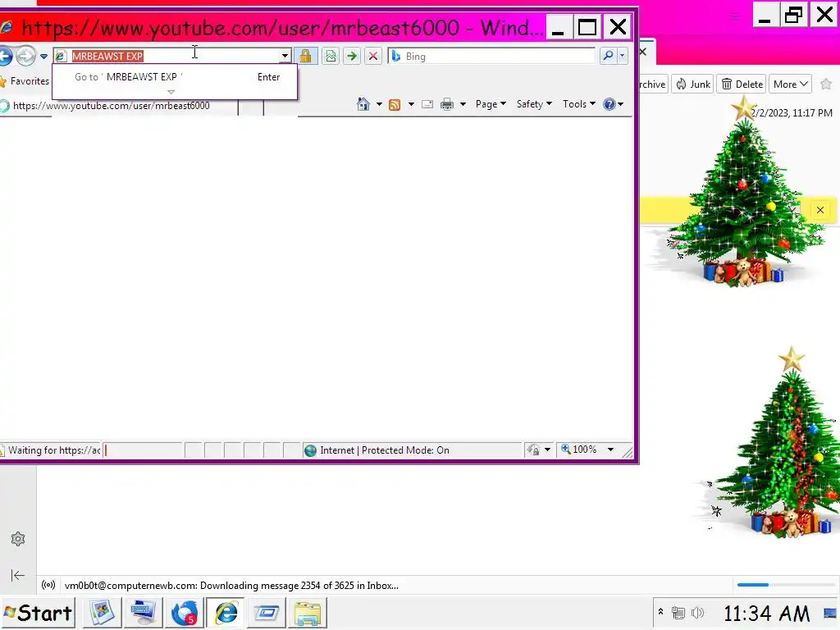Screen dimensions: 840x630
Task: Open a new blank tab
Action: click(251, 107)
